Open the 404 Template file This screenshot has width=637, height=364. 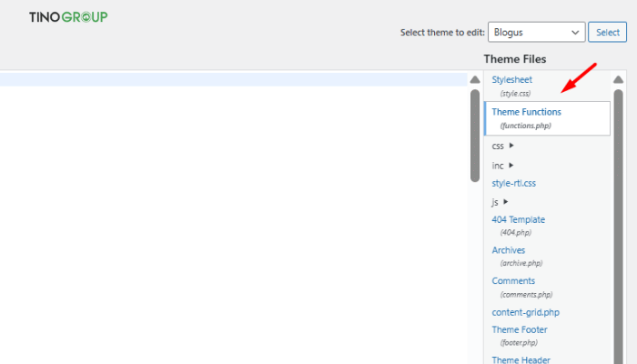click(x=519, y=220)
